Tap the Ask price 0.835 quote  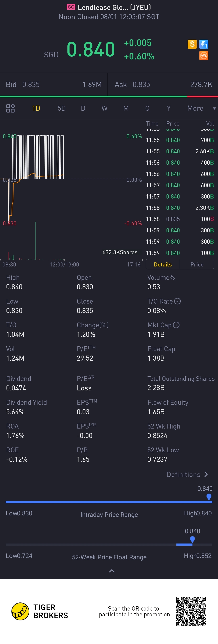(x=141, y=84)
